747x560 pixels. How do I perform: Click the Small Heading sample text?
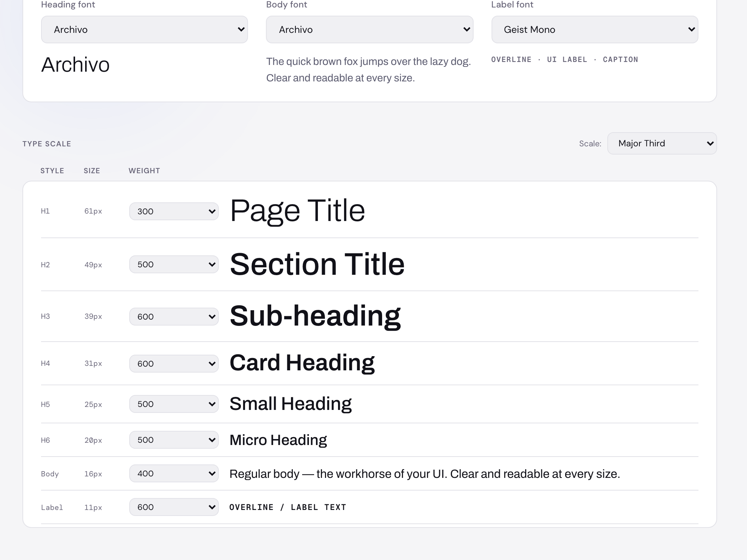(291, 404)
